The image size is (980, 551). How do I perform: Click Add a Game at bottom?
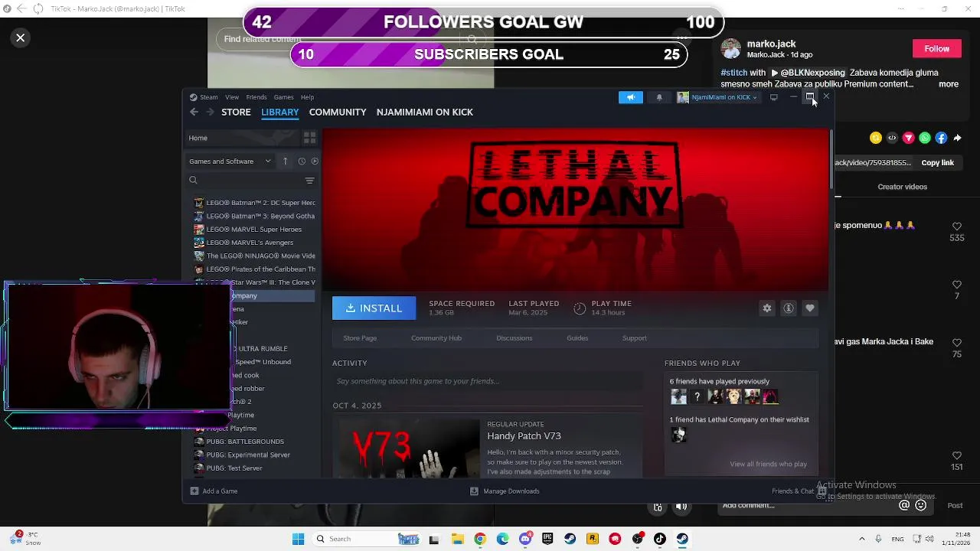click(x=214, y=491)
